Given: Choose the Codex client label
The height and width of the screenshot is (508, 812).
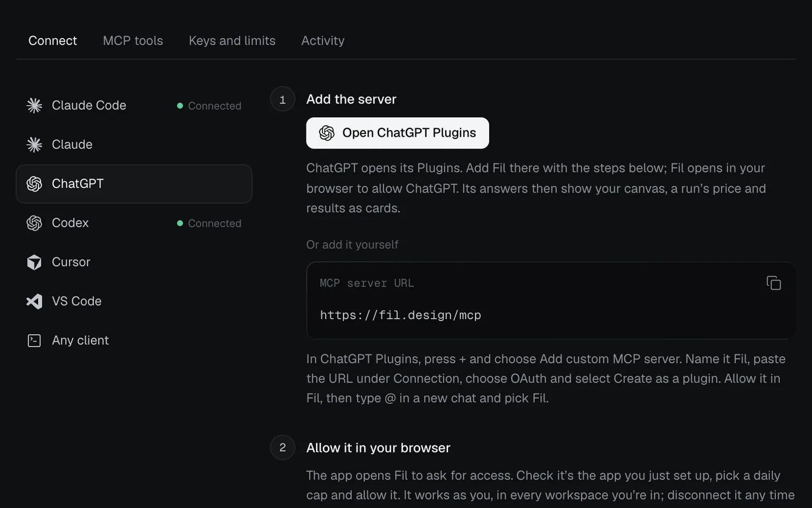Looking at the screenshot, I should coord(70,223).
